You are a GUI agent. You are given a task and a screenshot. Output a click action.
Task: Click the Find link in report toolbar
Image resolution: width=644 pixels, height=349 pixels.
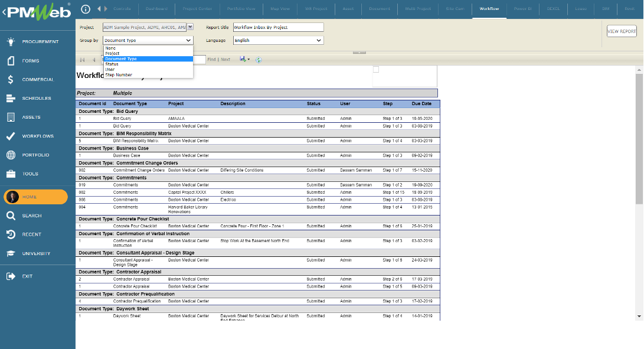tap(211, 60)
